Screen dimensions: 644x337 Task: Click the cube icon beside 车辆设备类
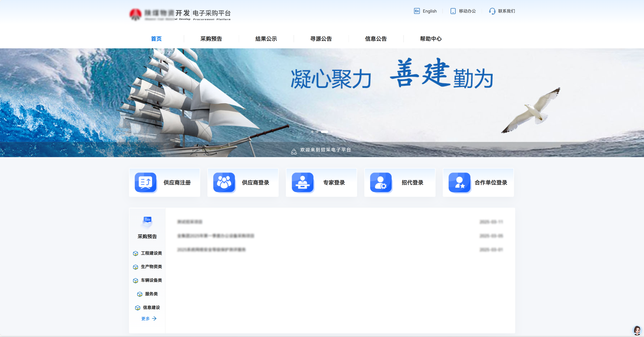coord(136,280)
